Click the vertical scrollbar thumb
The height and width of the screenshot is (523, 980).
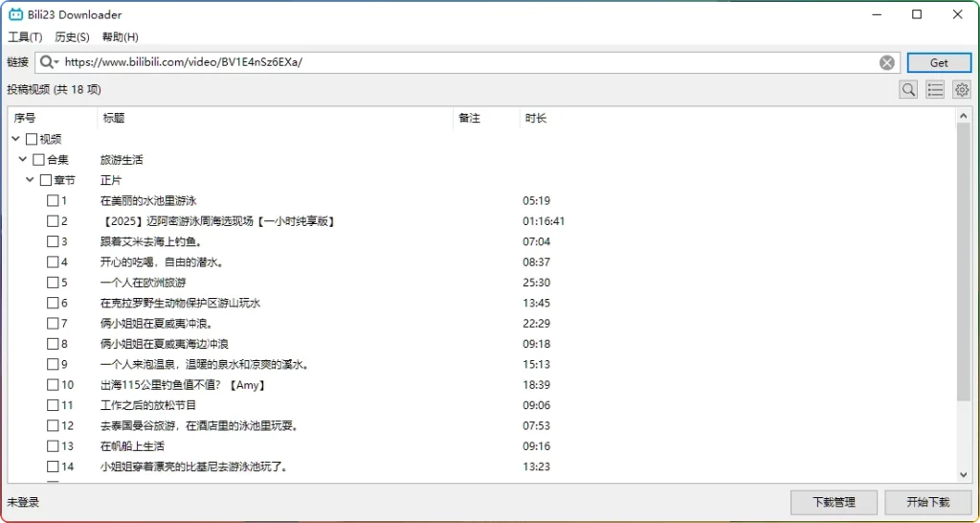pos(963,262)
